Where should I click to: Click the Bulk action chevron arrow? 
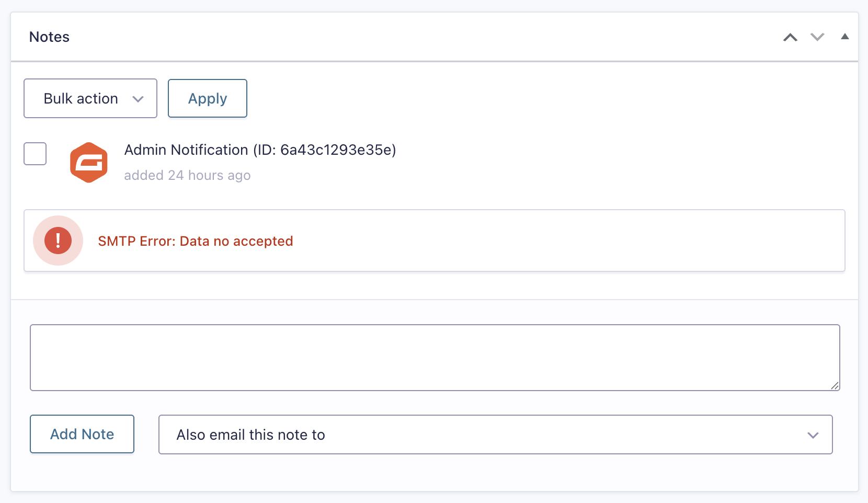[x=138, y=99]
